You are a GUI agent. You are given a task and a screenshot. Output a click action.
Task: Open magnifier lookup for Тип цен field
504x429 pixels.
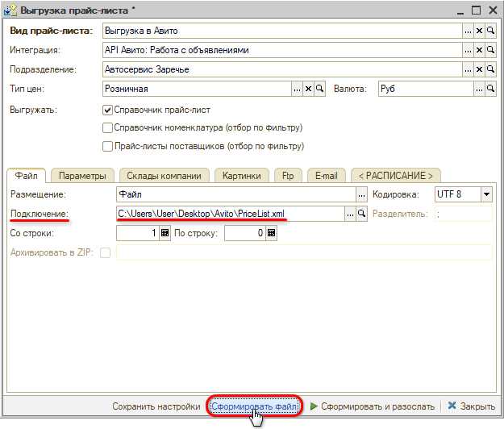click(x=319, y=89)
